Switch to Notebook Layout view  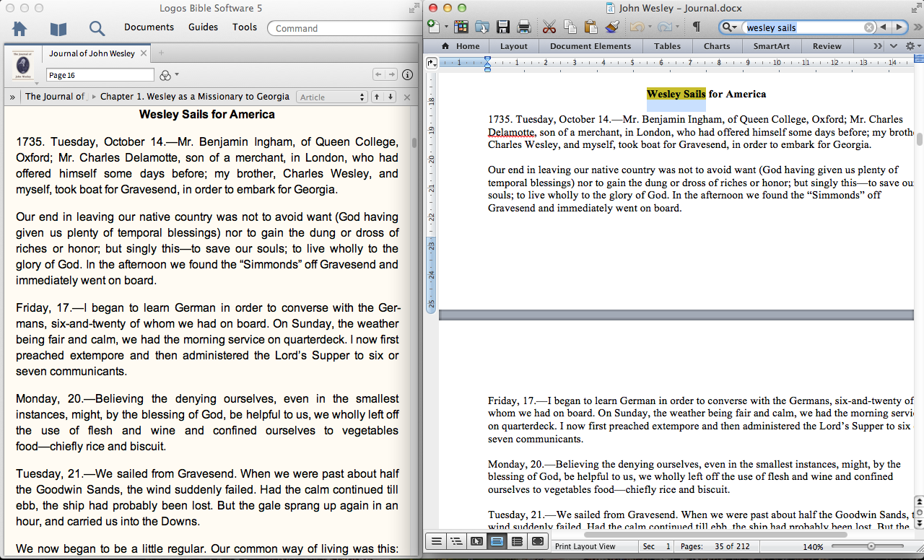pyautogui.click(x=517, y=541)
